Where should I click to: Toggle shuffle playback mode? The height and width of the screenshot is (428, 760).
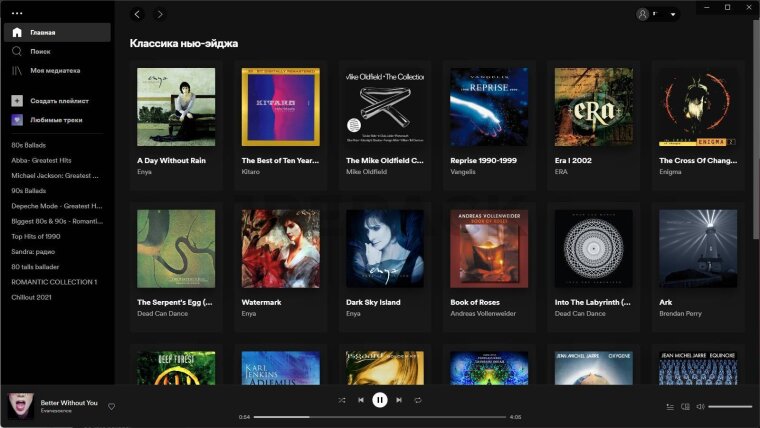pos(342,400)
